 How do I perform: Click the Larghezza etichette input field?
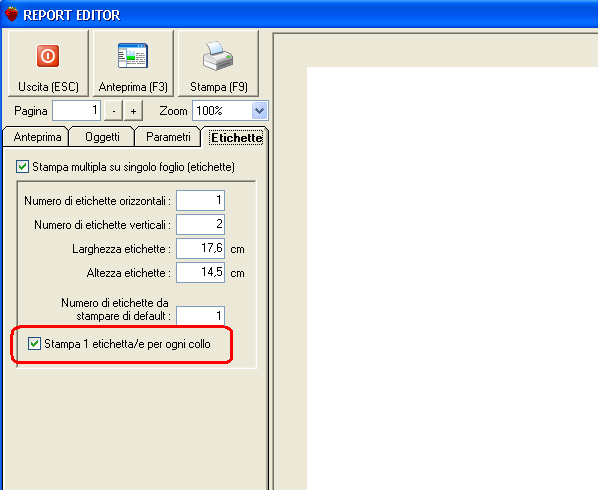(201, 248)
